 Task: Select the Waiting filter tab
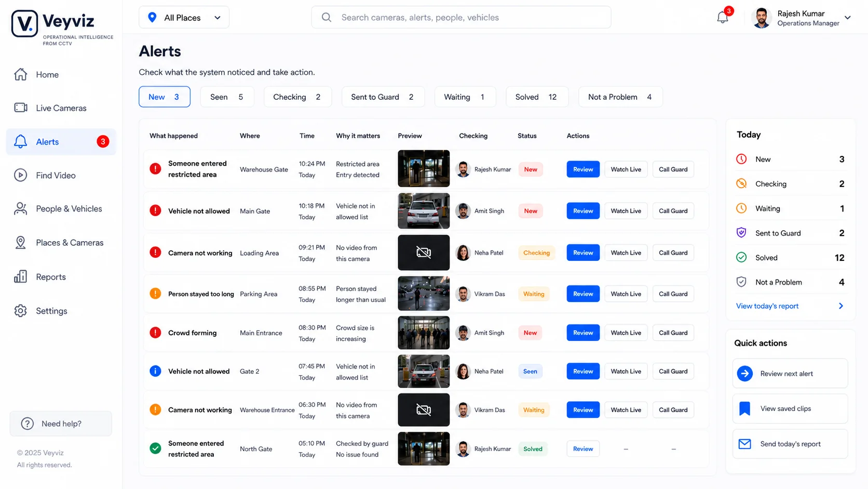pos(465,97)
